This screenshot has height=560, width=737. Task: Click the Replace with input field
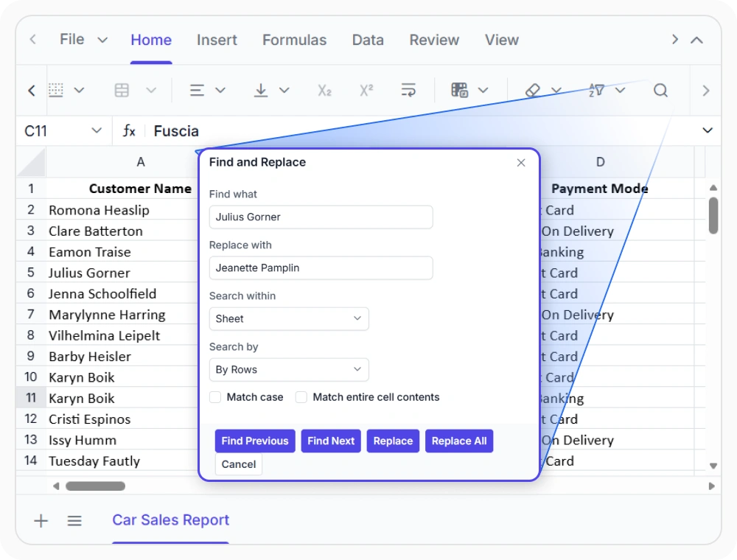click(x=321, y=267)
